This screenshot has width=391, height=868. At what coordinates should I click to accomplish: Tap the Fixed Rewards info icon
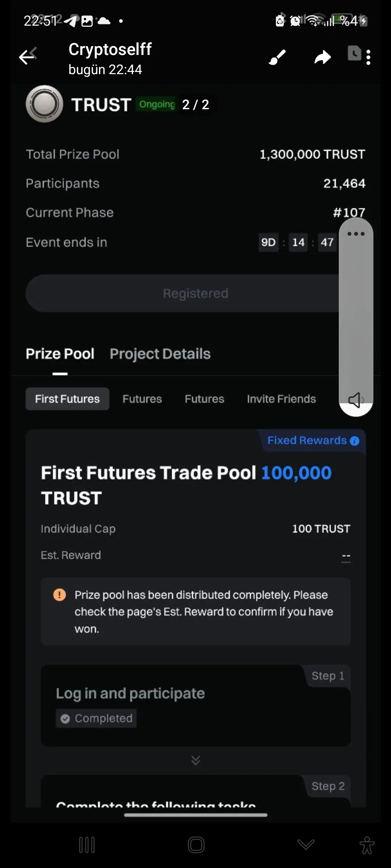pos(355,441)
